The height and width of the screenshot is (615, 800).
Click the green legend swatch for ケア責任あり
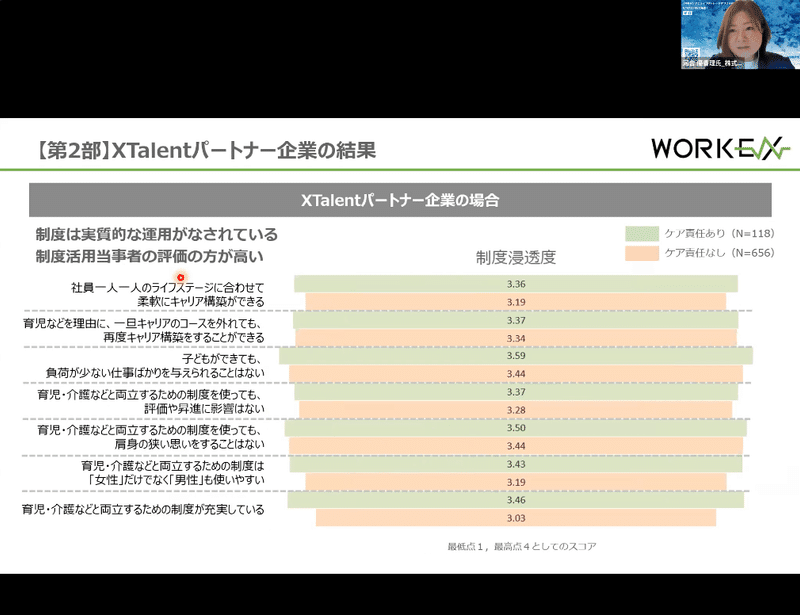(x=642, y=234)
